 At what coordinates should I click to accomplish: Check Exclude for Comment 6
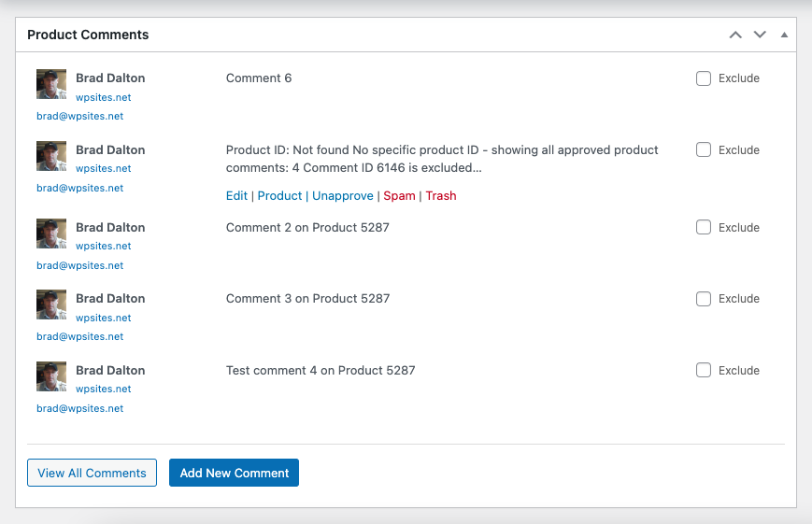pyautogui.click(x=704, y=78)
